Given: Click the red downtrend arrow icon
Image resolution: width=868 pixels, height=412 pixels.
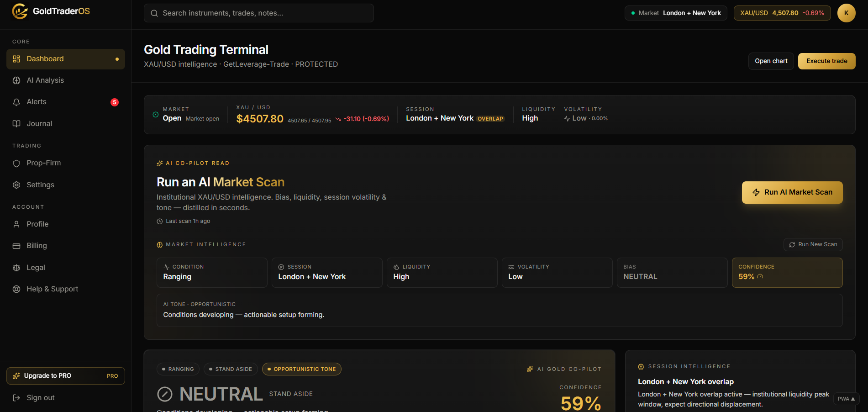Looking at the screenshot, I should (338, 119).
